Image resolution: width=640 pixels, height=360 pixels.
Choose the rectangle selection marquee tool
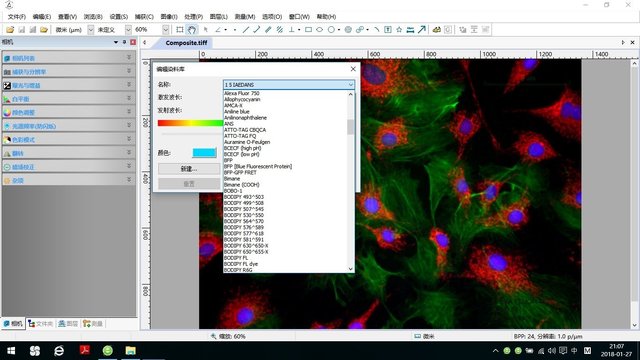(x=180, y=29)
